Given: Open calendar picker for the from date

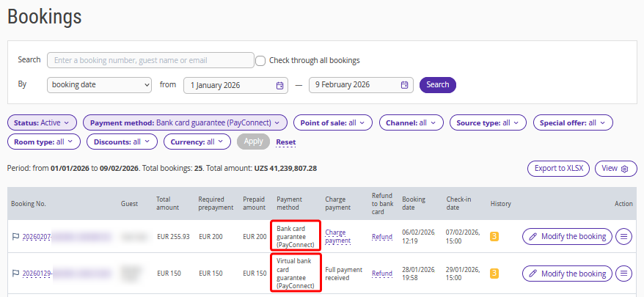Looking at the screenshot, I should click(x=279, y=85).
